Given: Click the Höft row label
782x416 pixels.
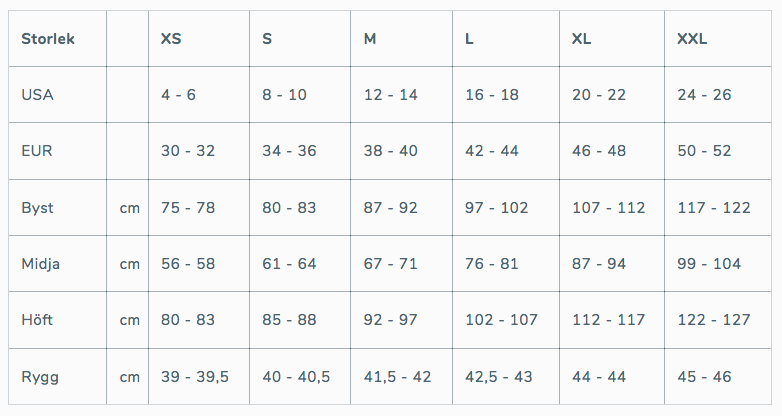Looking at the screenshot, I should pyautogui.click(x=57, y=320).
